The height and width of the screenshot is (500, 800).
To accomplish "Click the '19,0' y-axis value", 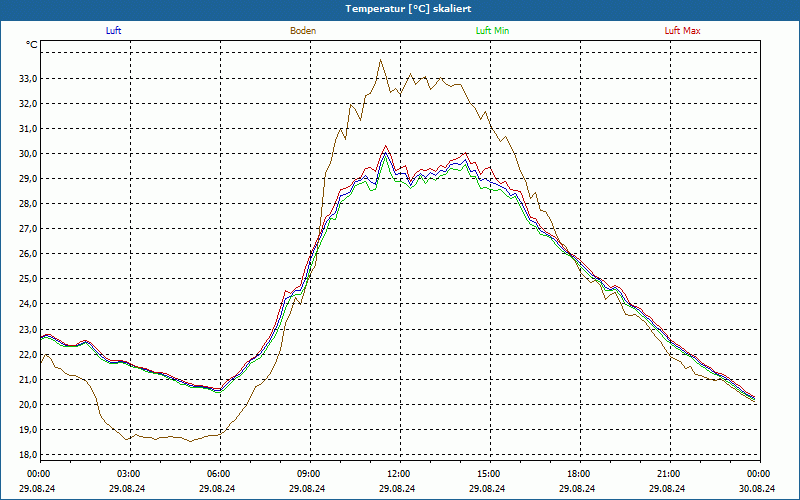I will click(28, 429).
